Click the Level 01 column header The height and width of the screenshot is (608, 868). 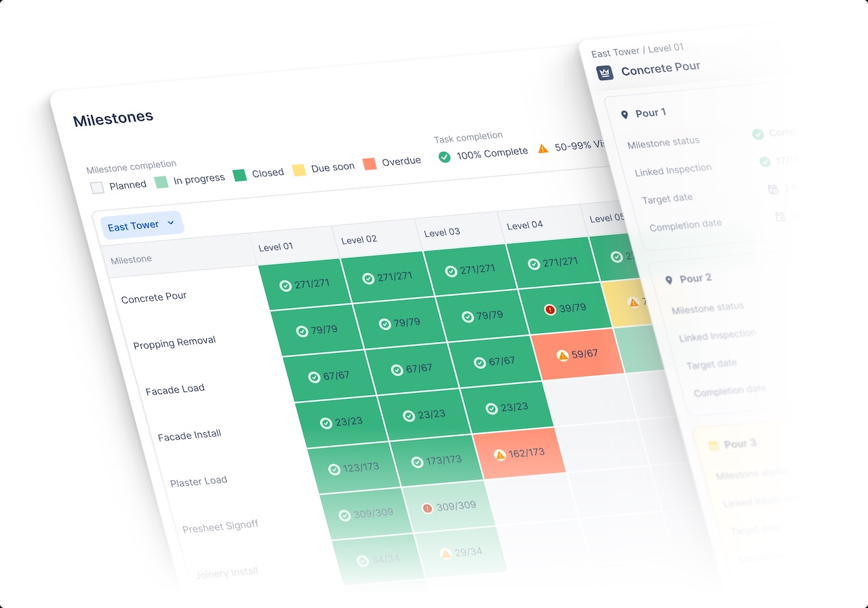coord(276,246)
